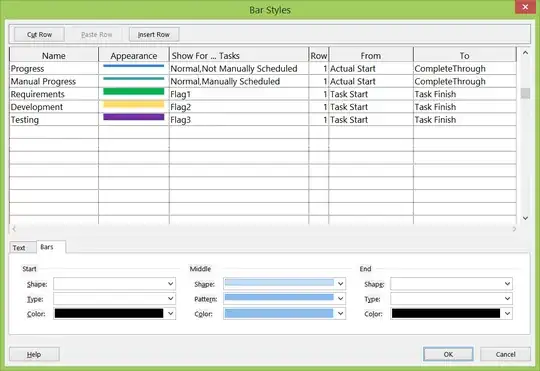Viewport: 540px width, 371px height.
Task: Open the End Type dropdown
Action: pyautogui.click(x=451, y=299)
